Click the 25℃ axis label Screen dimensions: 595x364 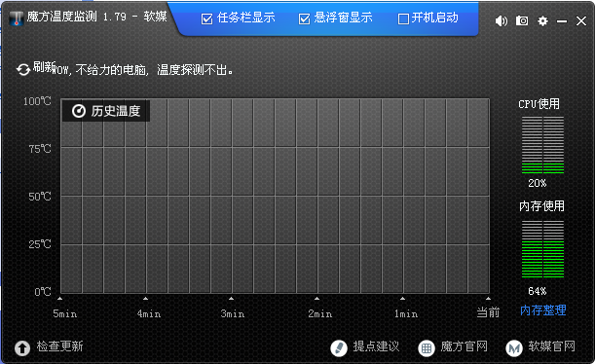[40, 244]
